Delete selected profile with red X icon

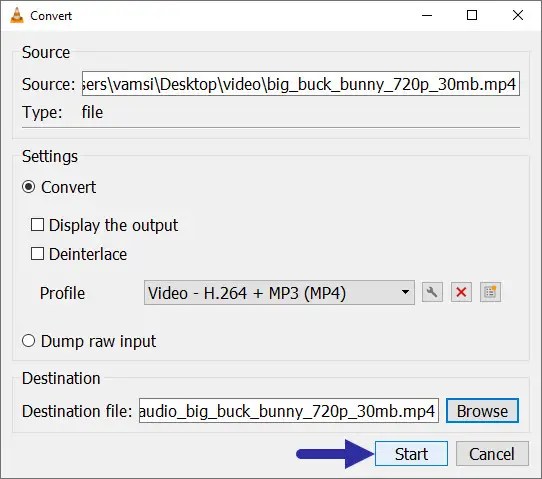(461, 292)
